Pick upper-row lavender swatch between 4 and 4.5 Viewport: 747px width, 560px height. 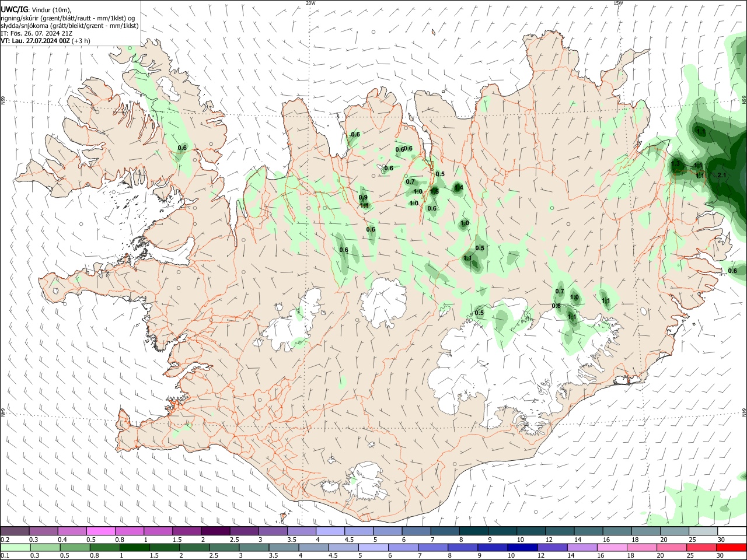(330, 531)
